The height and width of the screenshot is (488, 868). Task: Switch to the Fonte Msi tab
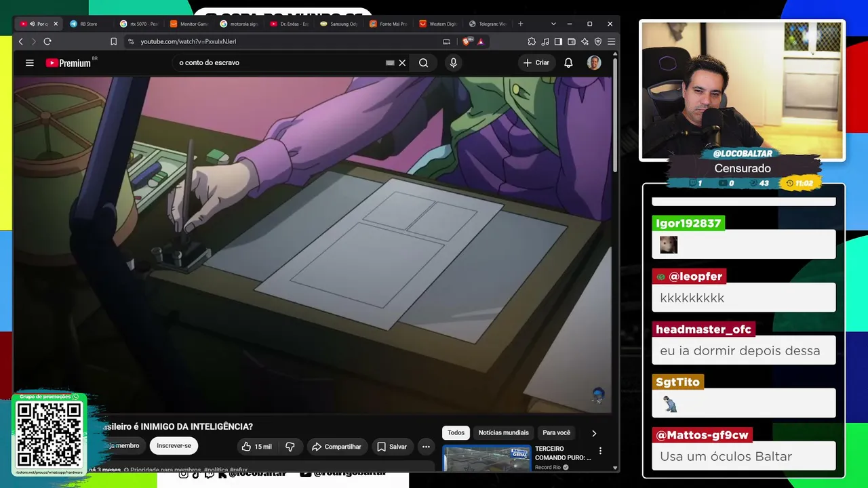point(389,24)
